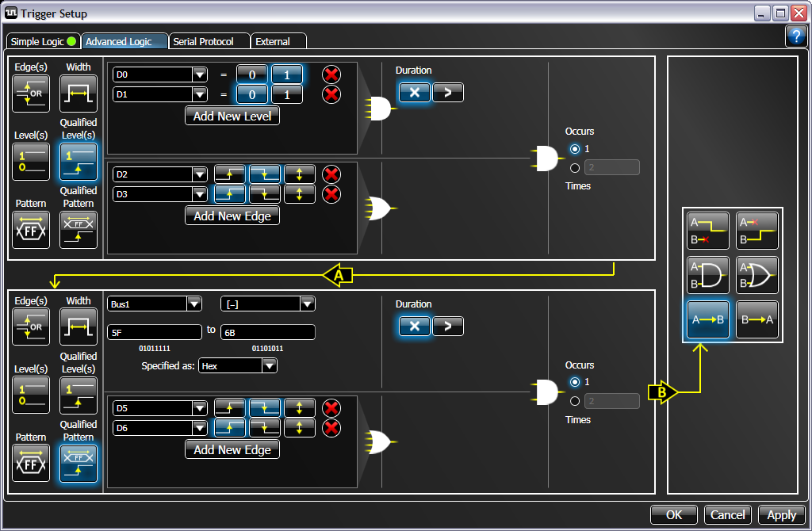
Task: Set D2 to rising edge
Action: pos(230,174)
